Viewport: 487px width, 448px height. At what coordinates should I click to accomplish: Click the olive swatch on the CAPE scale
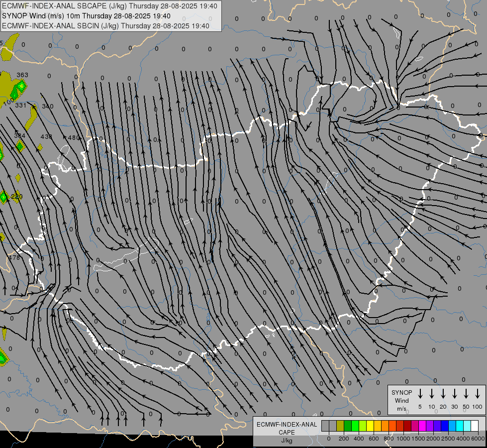[340, 426]
